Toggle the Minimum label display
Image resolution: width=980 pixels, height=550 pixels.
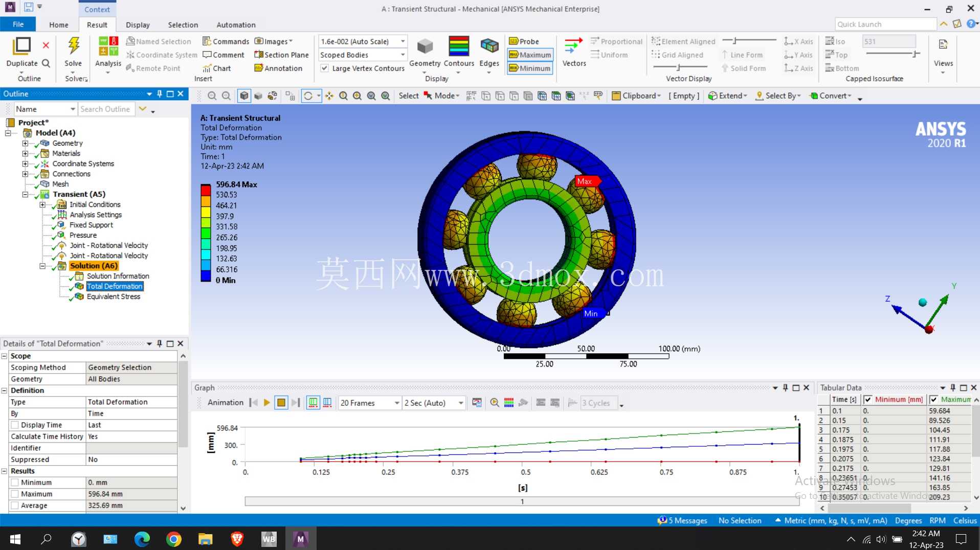click(530, 68)
